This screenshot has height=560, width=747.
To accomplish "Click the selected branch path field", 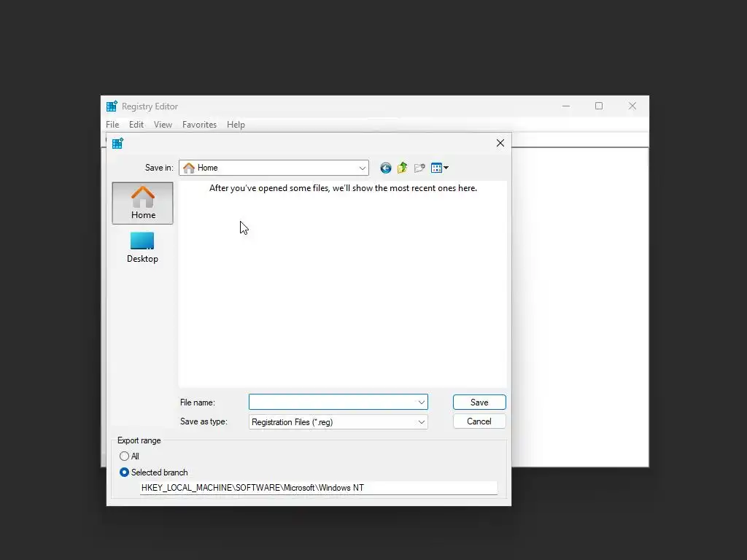I will click(x=319, y=488).
